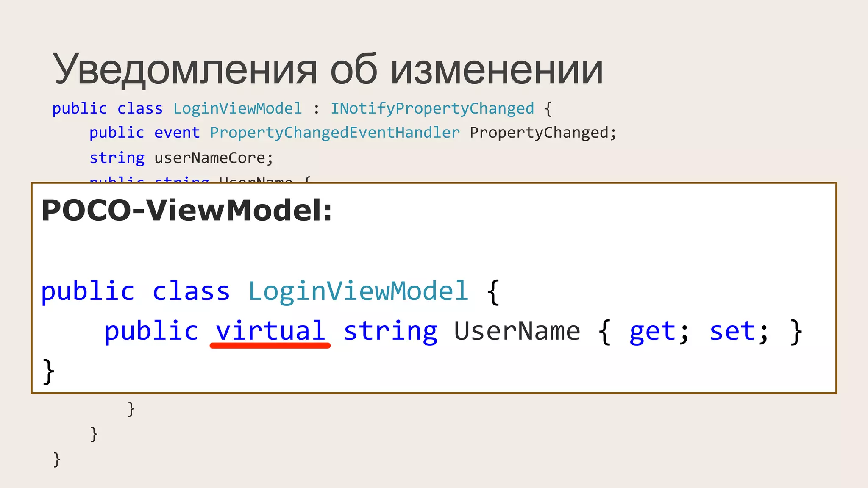Image resolution: width=868 pixels, height=488 pixels.
Task: Click the underlined "virtual" keyword
Action: 270,331
